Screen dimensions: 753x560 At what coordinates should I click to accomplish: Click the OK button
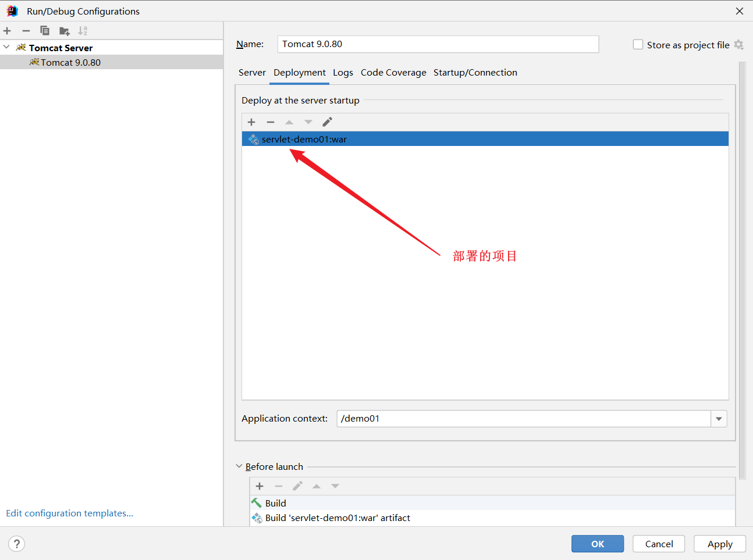597,544
